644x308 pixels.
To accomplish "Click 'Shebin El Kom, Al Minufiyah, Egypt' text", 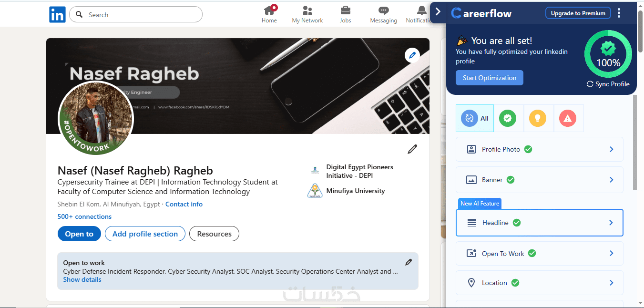I will tap(109, 204).
